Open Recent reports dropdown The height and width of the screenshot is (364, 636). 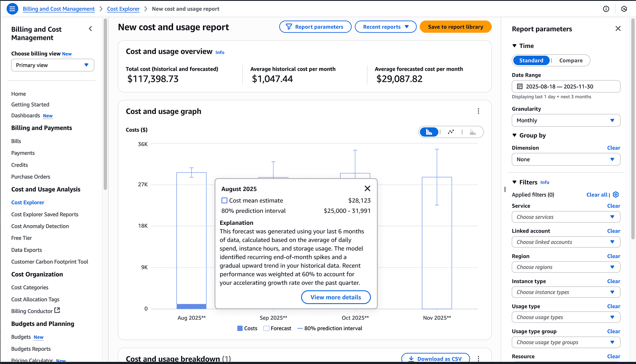(x=385, y=27)
